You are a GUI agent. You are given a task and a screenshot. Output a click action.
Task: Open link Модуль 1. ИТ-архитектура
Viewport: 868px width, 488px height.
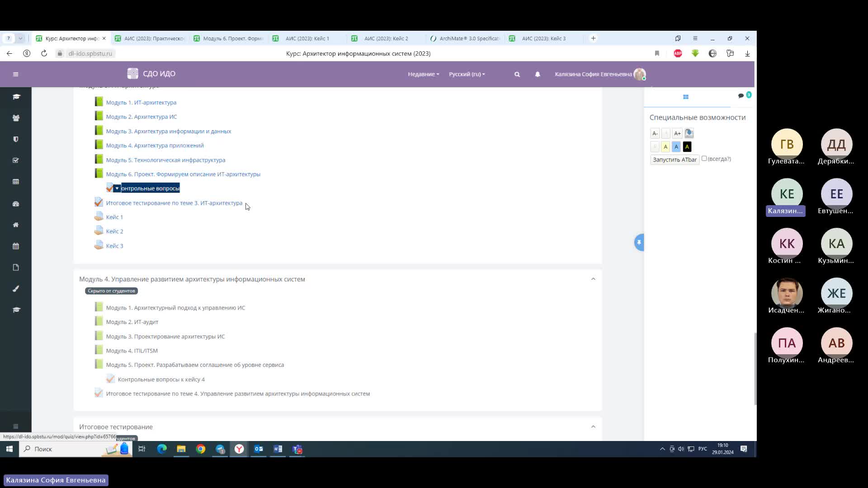pos(141,103)
